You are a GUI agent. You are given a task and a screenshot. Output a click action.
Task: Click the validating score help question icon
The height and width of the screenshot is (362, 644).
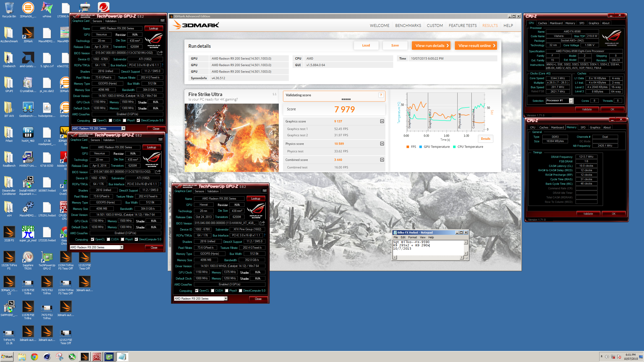point(381,95)
